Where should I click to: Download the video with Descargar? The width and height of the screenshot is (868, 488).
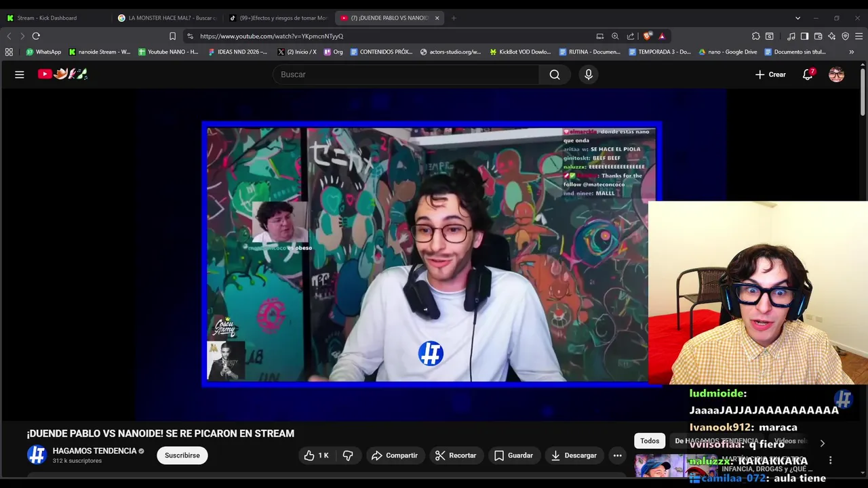[x=574, y=455]
